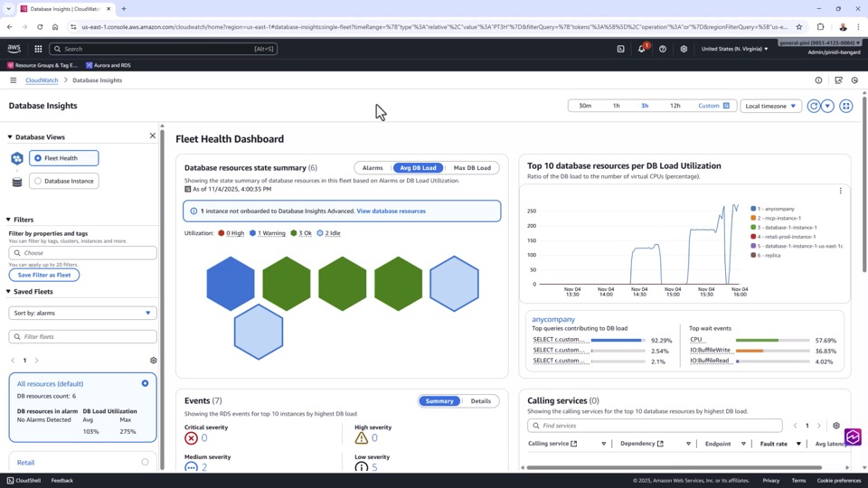Viewport: 868px width, 488px height.
Task: Open the Retail fleet link
Action: [x=25, y=463]
